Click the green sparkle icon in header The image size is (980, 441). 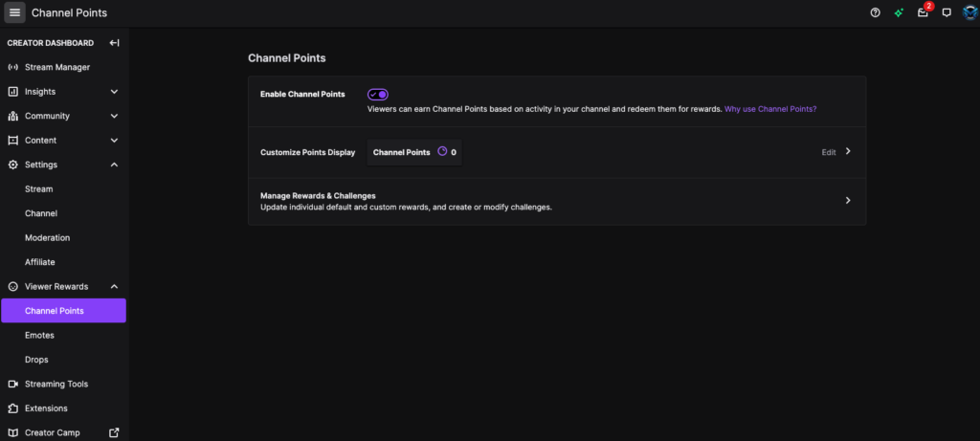coord(899,12)
